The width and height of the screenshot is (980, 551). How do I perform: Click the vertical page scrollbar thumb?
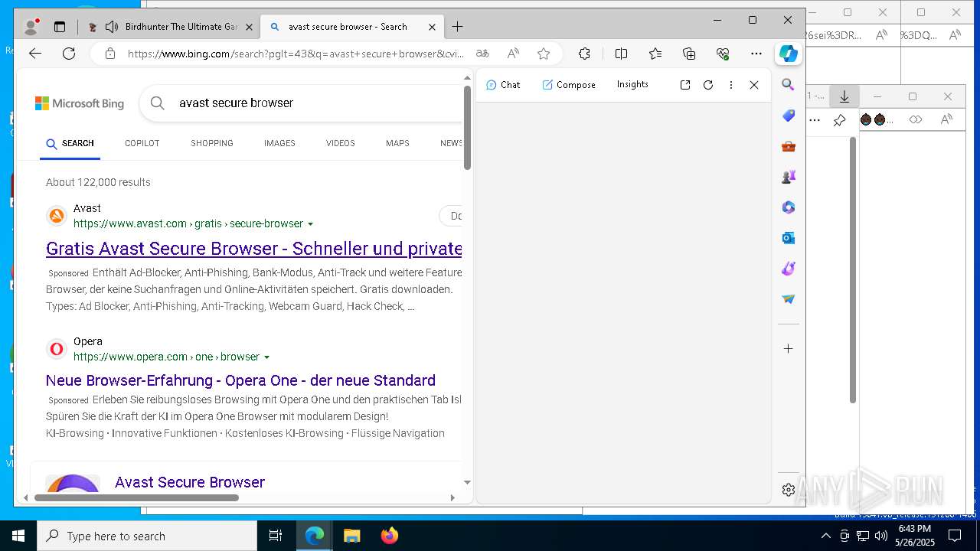[x=467, y=128]
